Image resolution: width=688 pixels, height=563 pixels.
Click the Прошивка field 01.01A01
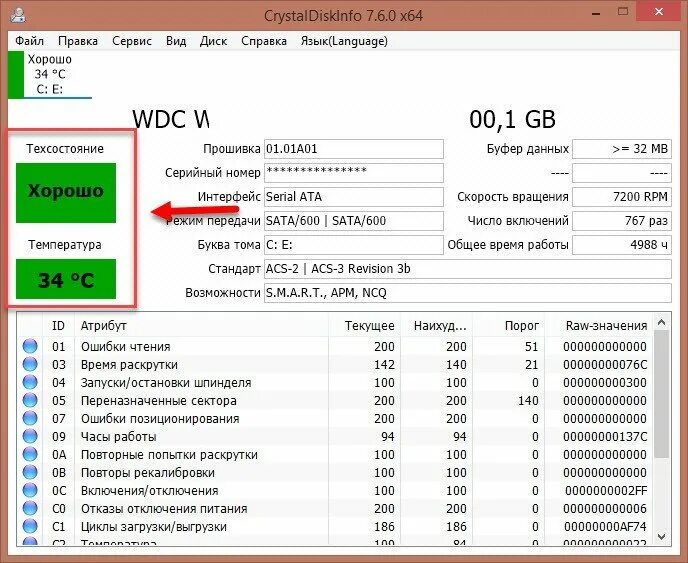point(354,149)
